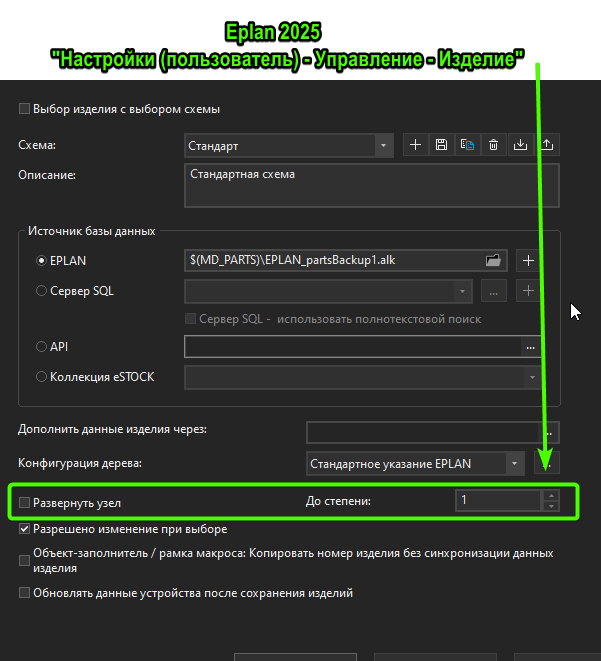Click the plus button next to the Сервер SQL field
601x661 pixels.
click(x=528, y=291)
